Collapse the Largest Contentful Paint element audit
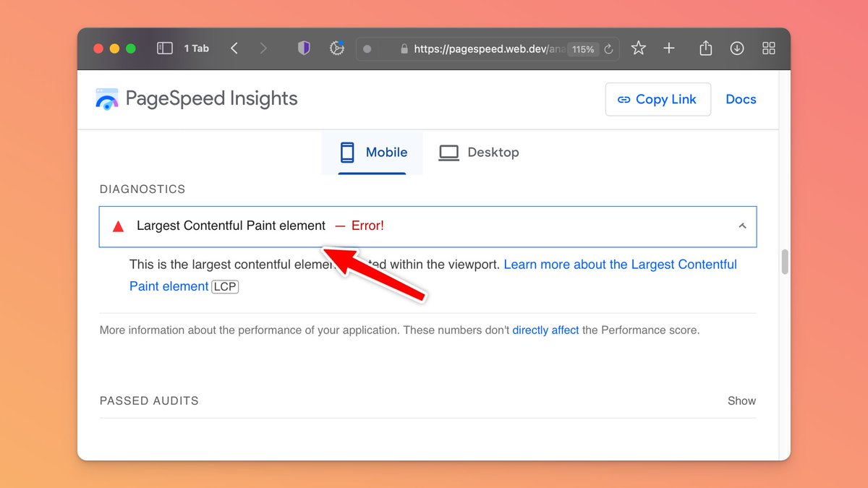The height and width of the screenshot is (488, 868). 427,226
